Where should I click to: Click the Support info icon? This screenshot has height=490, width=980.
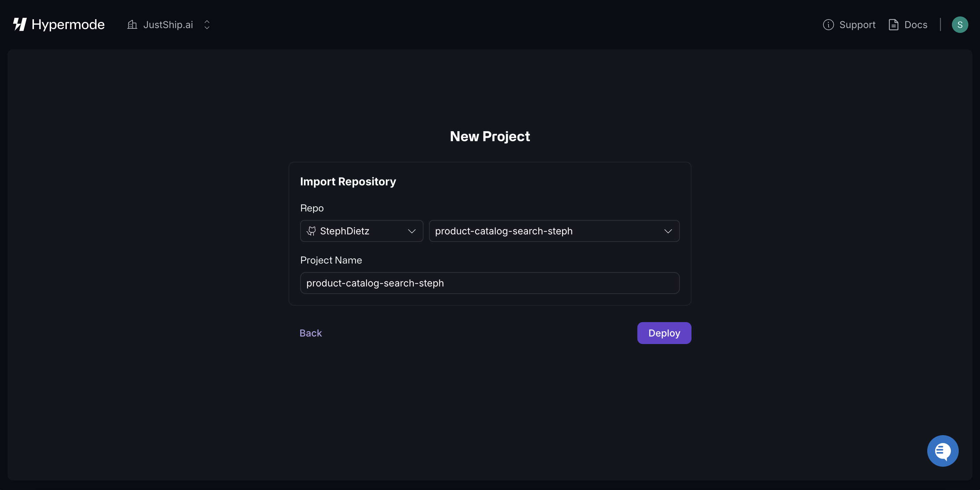tap(829, 24)
